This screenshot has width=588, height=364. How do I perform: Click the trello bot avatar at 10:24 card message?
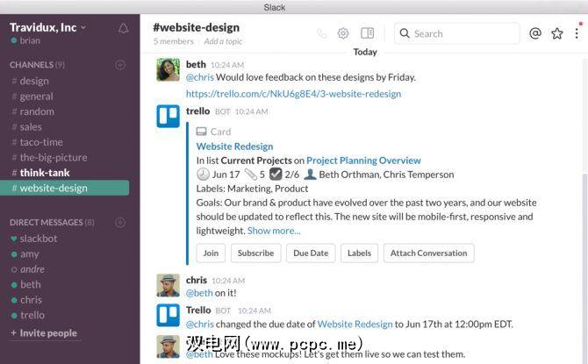point(168,117)
